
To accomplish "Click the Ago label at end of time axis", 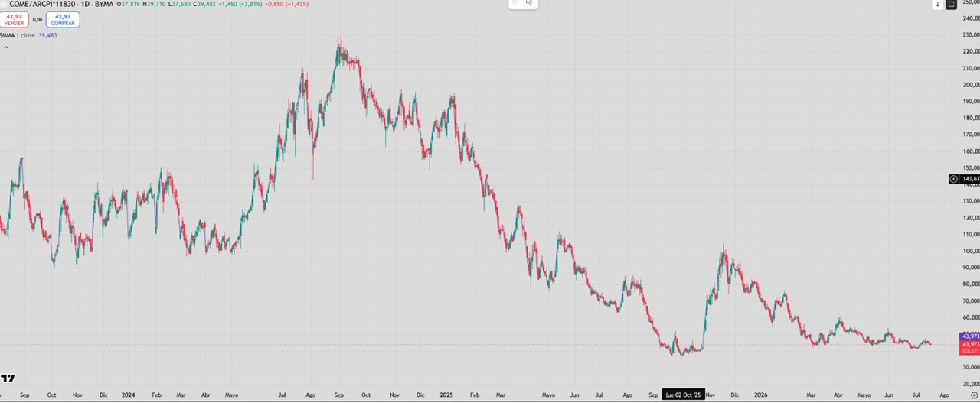I will (943, 395).
